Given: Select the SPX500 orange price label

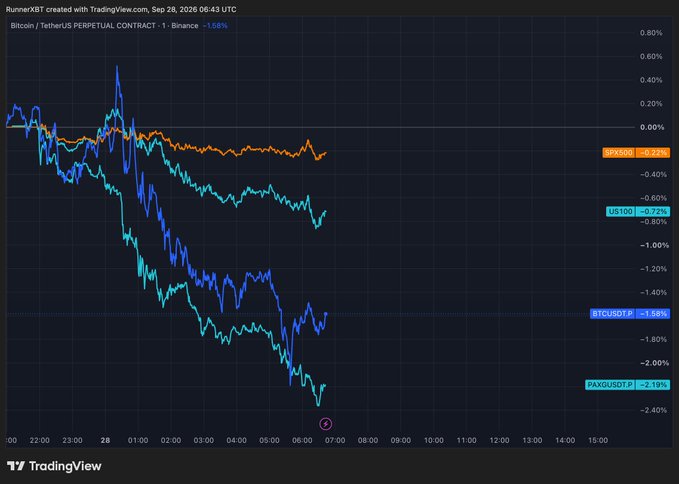Looking at the screenshot, I should click(x=618, y=152).
